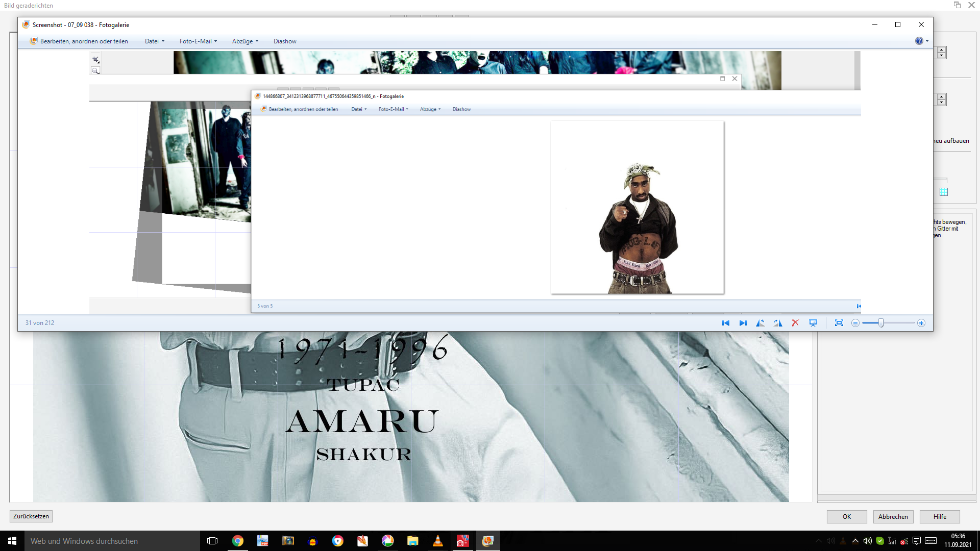This screenshot has height=551, width=980.
Task: Click the Tupac photo in the screenshot
Action: (638, 208)
